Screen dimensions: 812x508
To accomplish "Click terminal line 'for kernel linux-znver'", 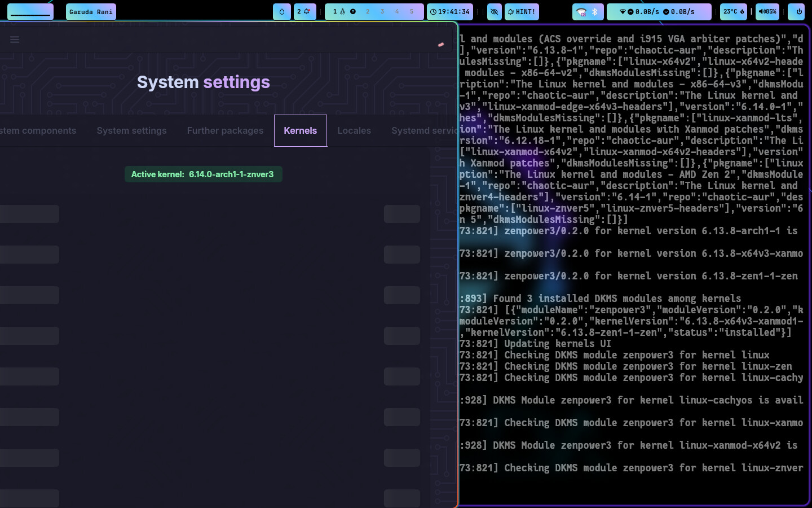I will (632, 468).
